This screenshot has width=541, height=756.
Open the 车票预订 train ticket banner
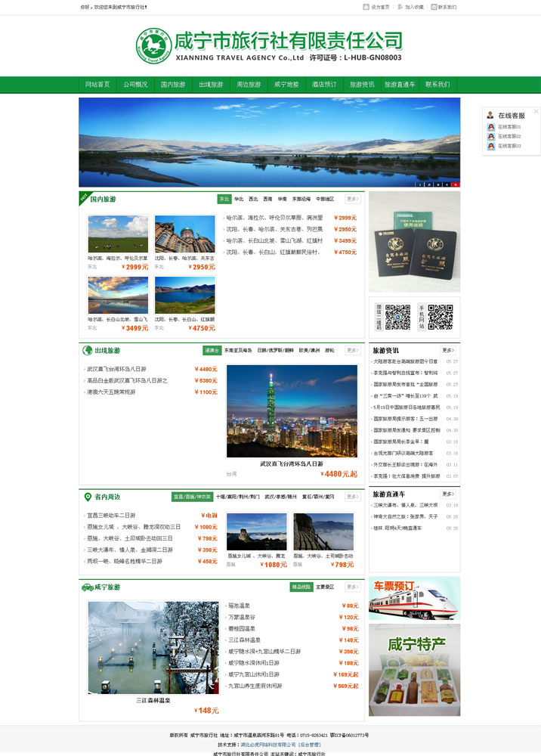414,598
